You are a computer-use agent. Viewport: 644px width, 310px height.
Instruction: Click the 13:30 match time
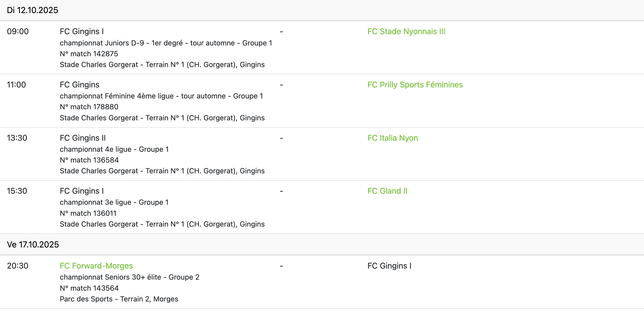tap(17, 138)
